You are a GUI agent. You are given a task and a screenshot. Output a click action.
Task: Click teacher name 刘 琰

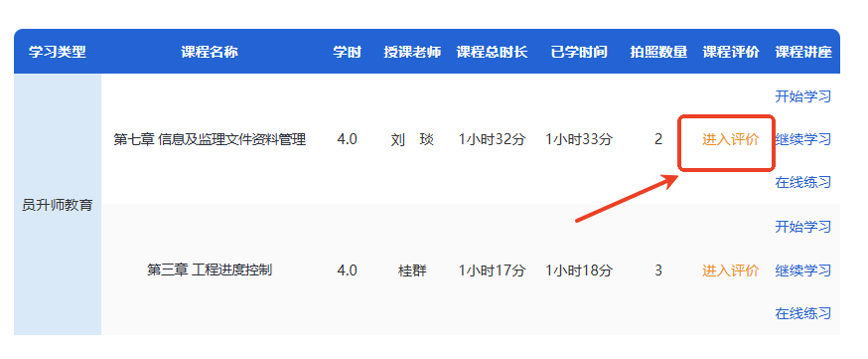pyautogui.click(x=412, y=139)
